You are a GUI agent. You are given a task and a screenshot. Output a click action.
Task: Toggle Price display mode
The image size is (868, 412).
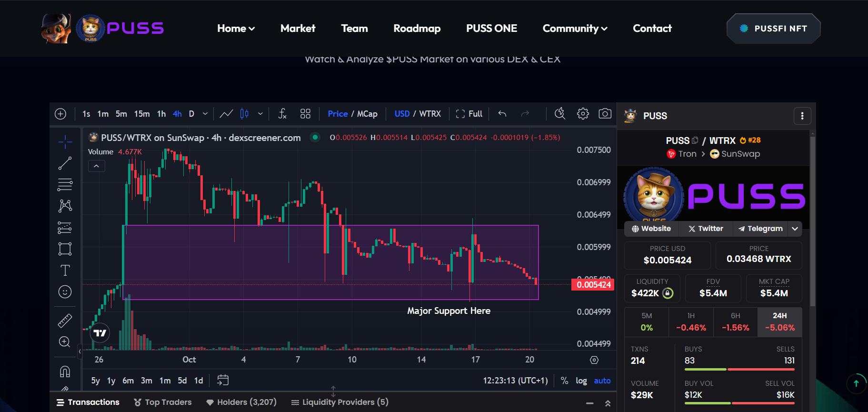(x=338, y=114)
